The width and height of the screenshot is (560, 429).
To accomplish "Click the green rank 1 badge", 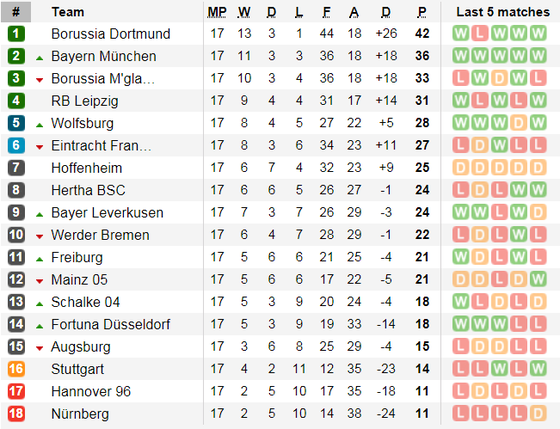I will coord(16,34).
